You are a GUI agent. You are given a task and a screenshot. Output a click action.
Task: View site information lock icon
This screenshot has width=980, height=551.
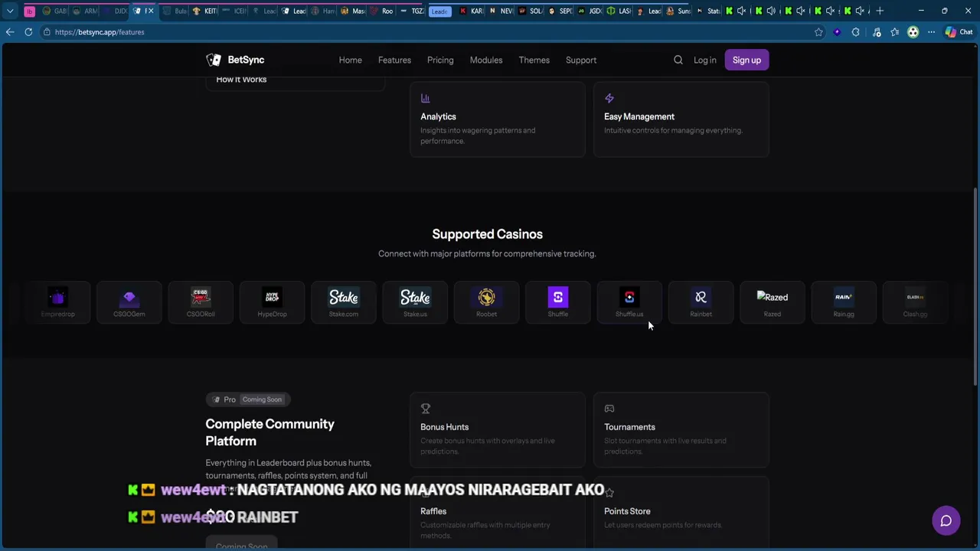pyautogui.click(x=47, y=32)
